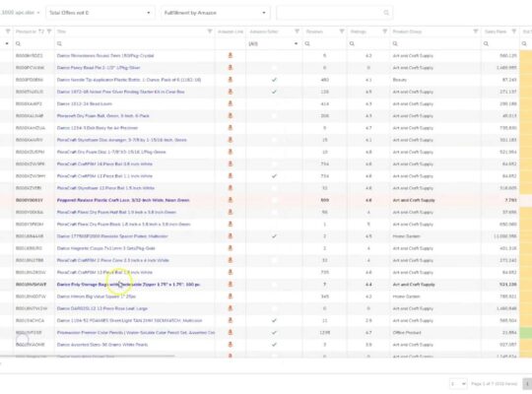The height and width of the screenshot is (394, 532).
Task: Click filter icon in Amazon Seller column header
Action: pos(297,32)
